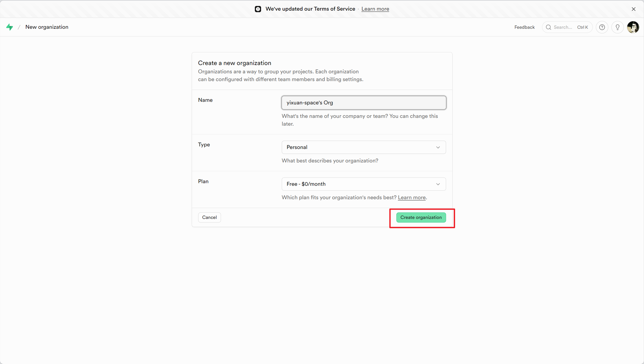Click the New organization breadcrumb
644x364 pixels.
coord(47,27)
